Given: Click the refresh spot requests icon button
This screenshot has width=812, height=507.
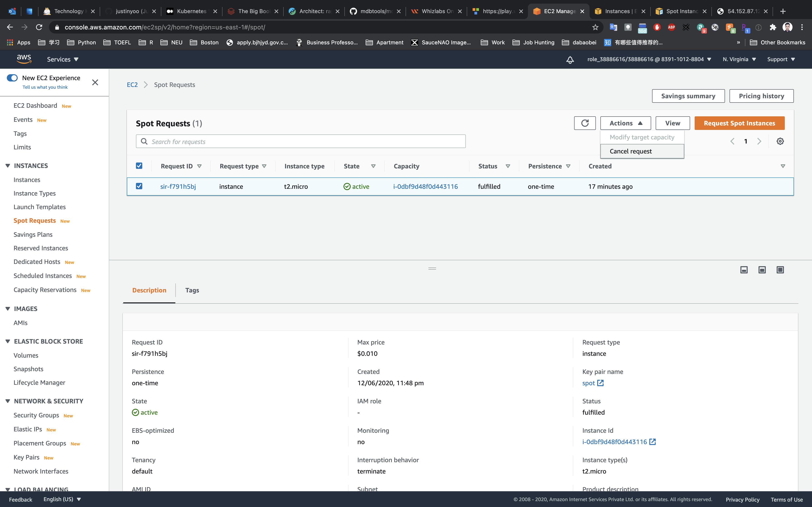Looking at the screenshot, I should (x=585, y=123).
